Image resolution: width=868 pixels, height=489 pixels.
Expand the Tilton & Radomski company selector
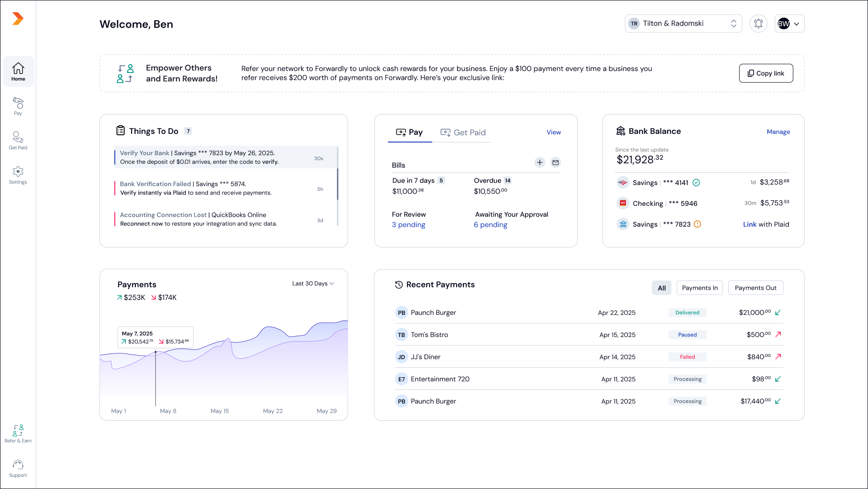683,24
